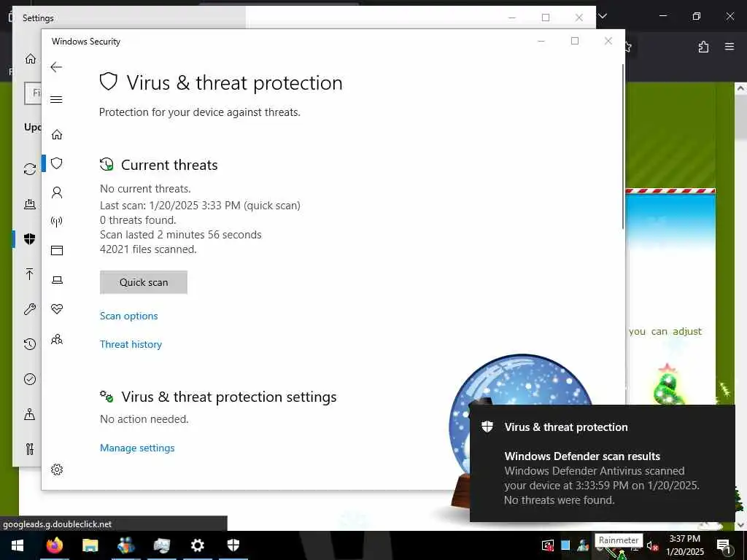This screenshot has width=747, height=560.
Task: Go back in Windows Security
Action: pos(56,67)
